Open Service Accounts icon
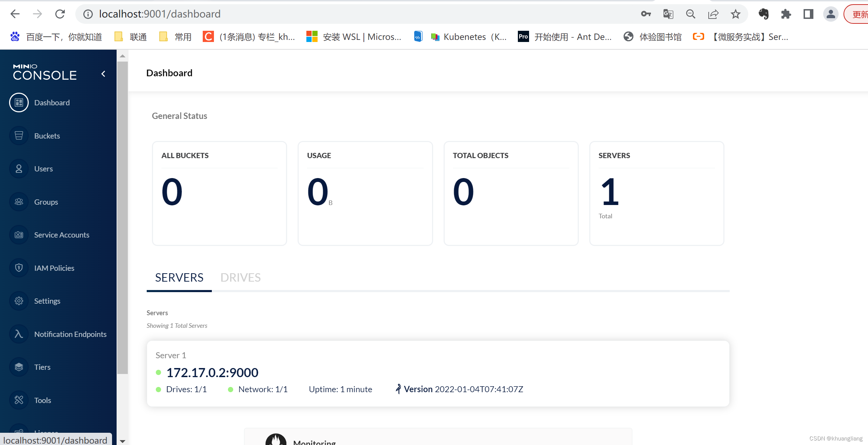 (x=18, y=234)
